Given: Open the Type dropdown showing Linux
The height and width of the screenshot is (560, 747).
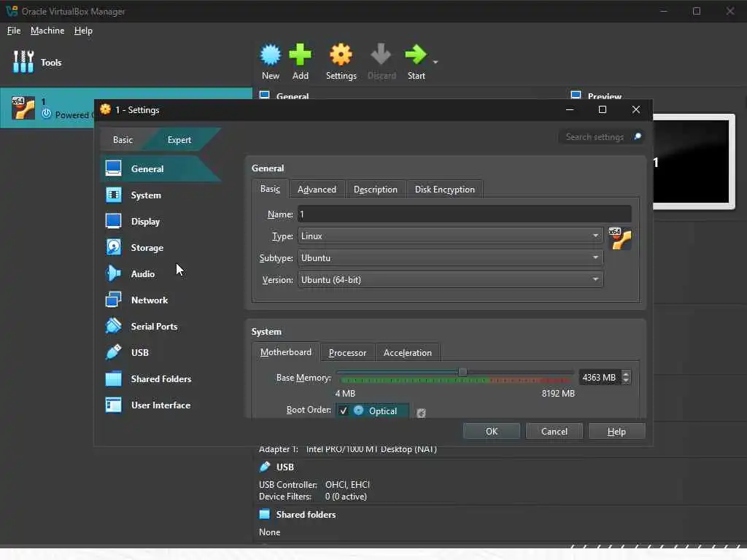Looking at the screenshot, I should pyautogui.click(x=450, y=236).
